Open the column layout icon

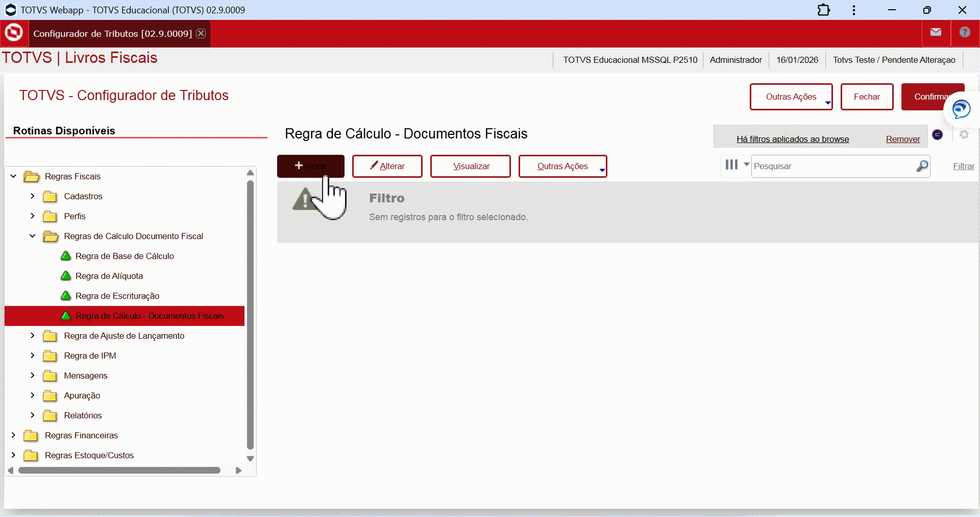point(731,165)
